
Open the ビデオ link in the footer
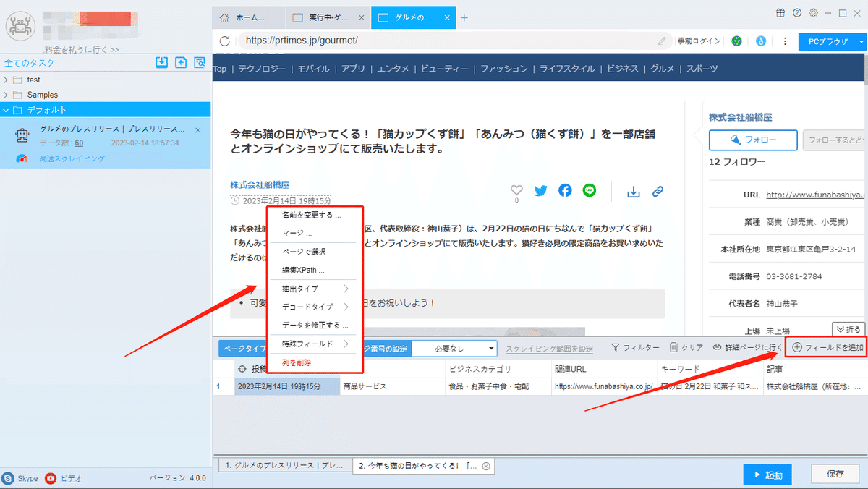(x=71, y=478)
